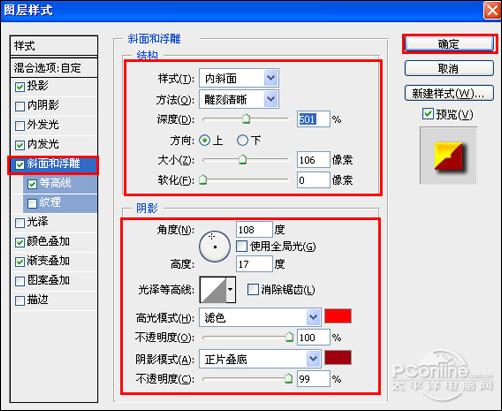Toggle the 内发光 checkbox

pyautogui.click(x=20, y=145)
